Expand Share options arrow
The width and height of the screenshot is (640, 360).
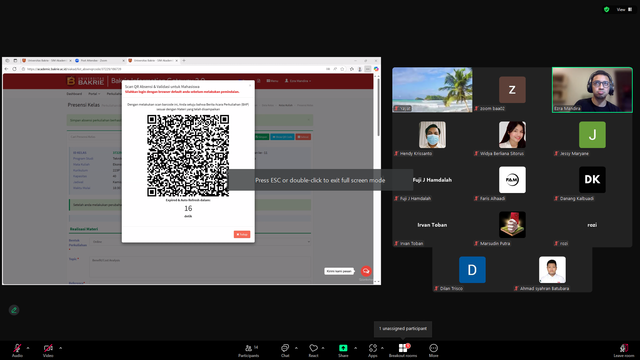pyautogui.click(x=356, y=348)
